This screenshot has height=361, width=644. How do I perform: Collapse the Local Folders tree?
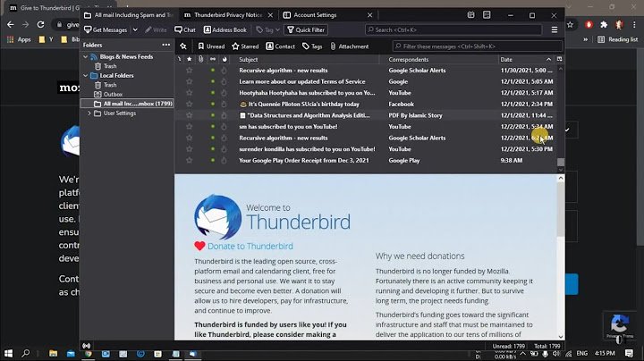pyautogui.click(x=86, y=75)
